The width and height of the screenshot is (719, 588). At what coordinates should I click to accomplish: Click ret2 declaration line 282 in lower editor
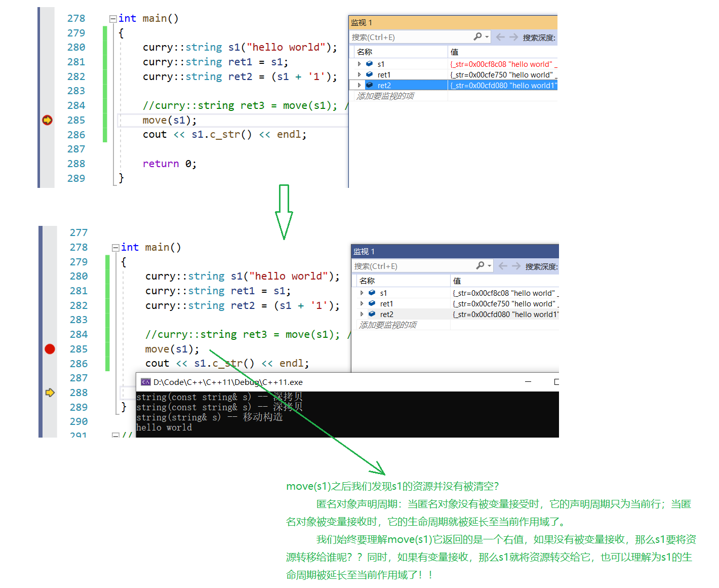(243, 305)
